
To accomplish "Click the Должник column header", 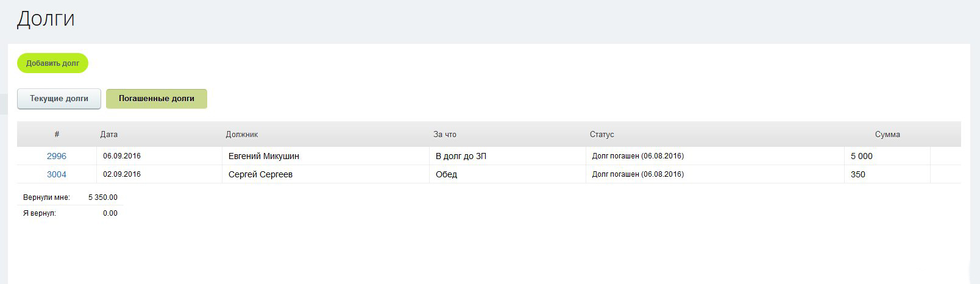I will pyautogui.click(x=242, y=134).
